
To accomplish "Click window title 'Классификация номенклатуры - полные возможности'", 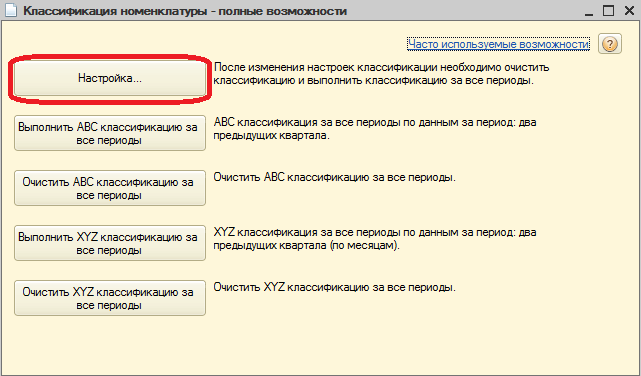I will coord(185,11).
